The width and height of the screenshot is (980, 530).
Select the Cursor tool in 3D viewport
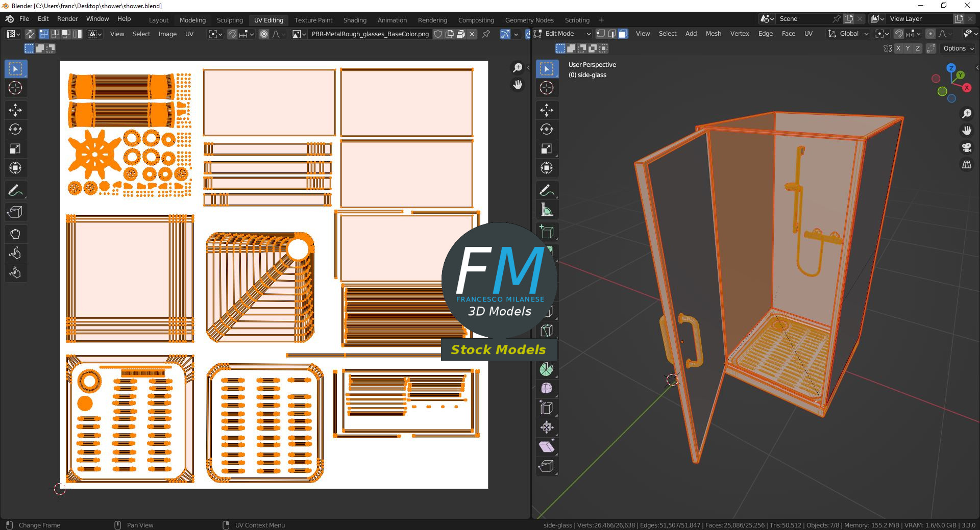[547, 88]
